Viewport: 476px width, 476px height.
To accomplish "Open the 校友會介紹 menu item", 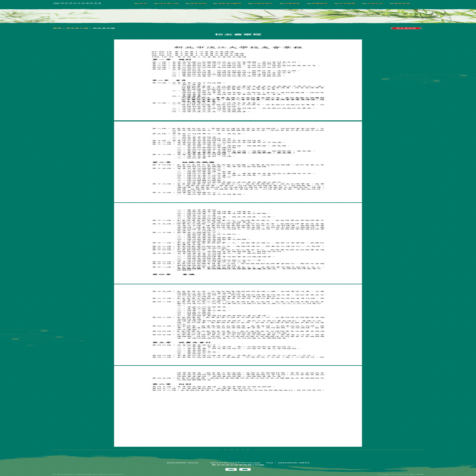I will pos(167,3).
